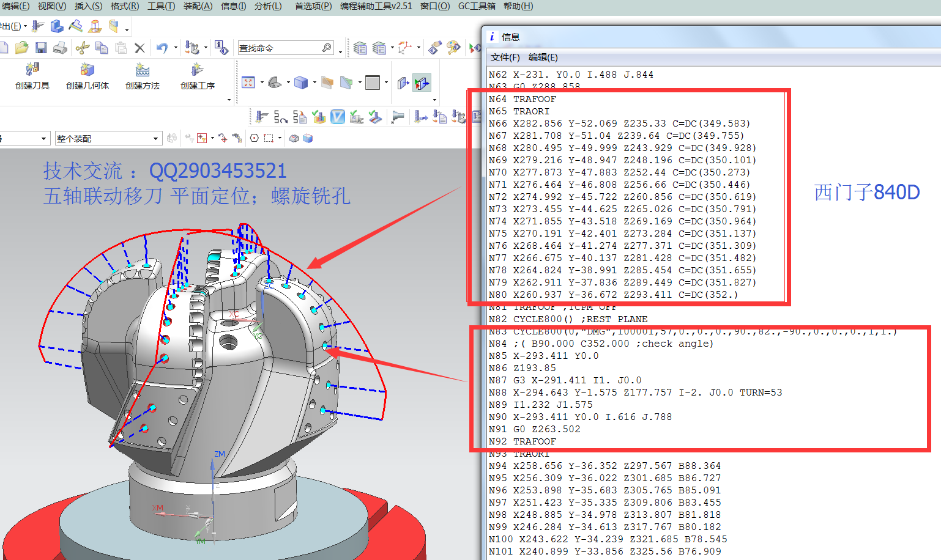
Task: Expand the background color dropdown arrow
Action: coord(386,83)
